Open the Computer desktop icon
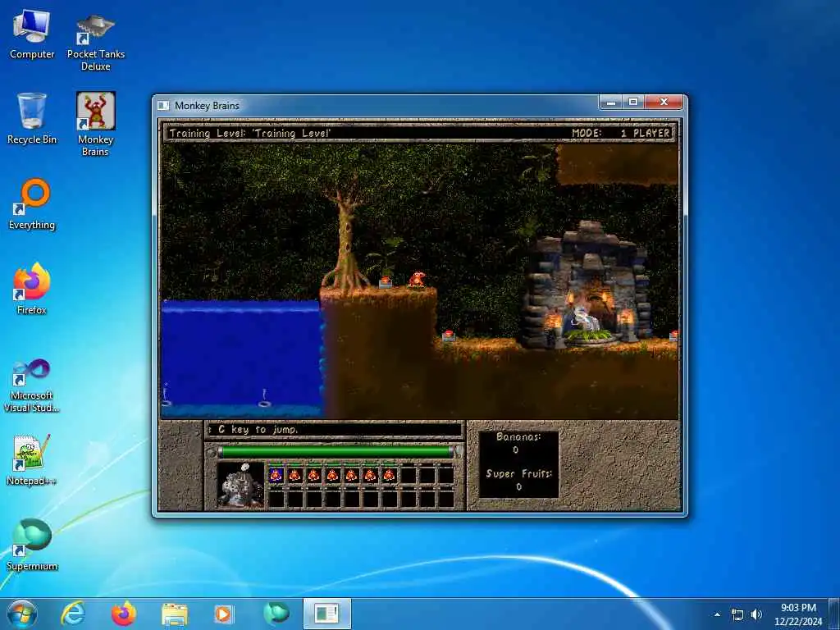The width and height of the screenshot is (840, 630). coord(32,34)
